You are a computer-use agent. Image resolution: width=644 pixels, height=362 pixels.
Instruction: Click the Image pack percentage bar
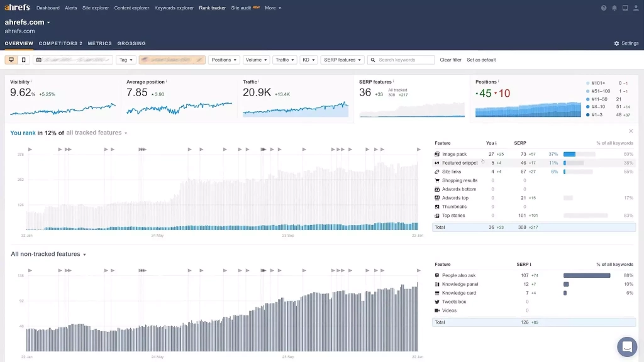point(579,155)
